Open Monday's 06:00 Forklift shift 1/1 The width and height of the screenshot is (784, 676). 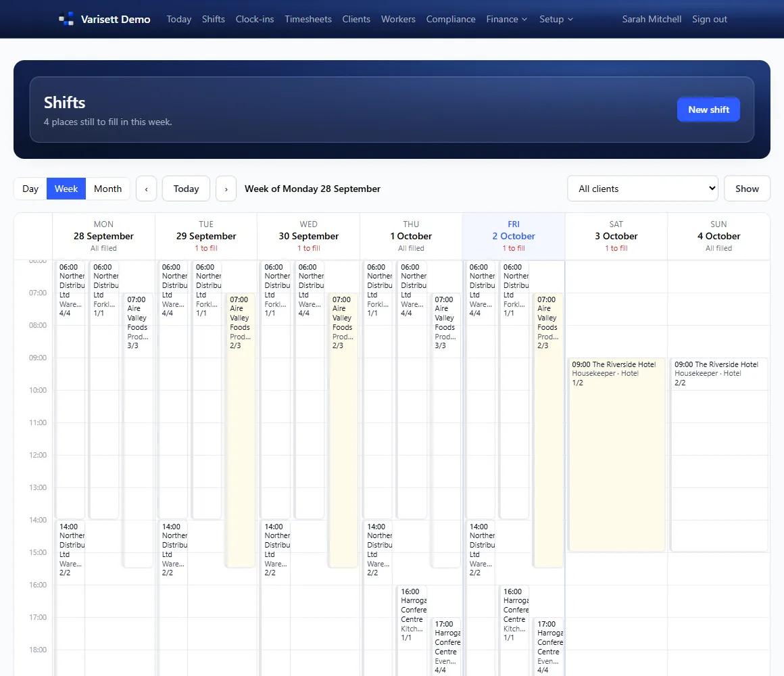pos(105,389)
